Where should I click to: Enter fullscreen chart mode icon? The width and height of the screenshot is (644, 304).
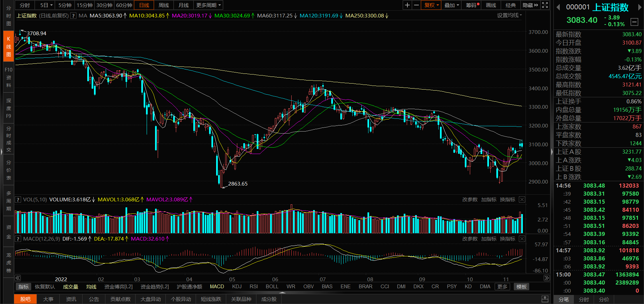[545, 5]
